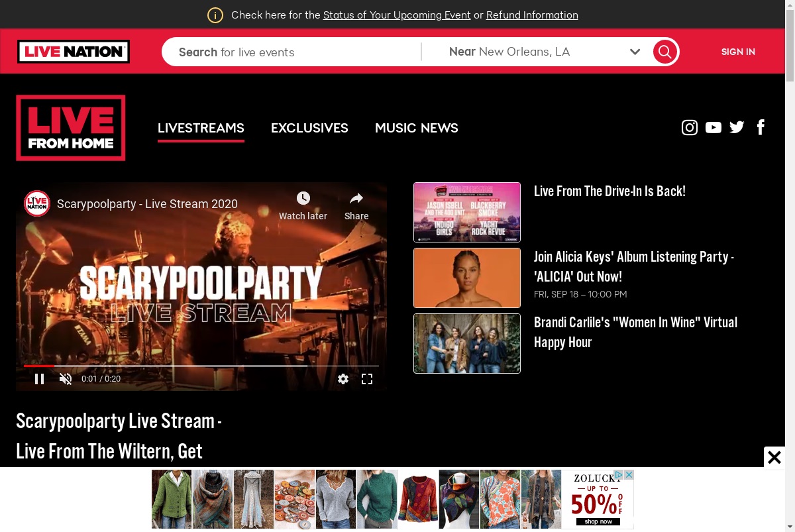Open Status of Your Upcoming Event link
The width and height of the screenshot is (795, 532).
click(397, 15)
